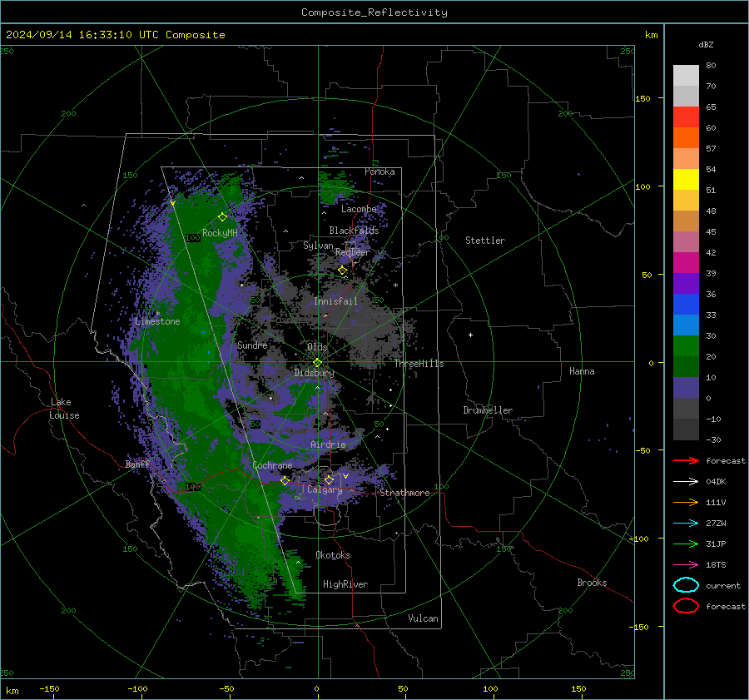Select the yellow swatch between 54 and 51 dBZ
Image resolution: width=749 pixels, height=700 pixels.
pyautogui.click(x=686, y=180)
